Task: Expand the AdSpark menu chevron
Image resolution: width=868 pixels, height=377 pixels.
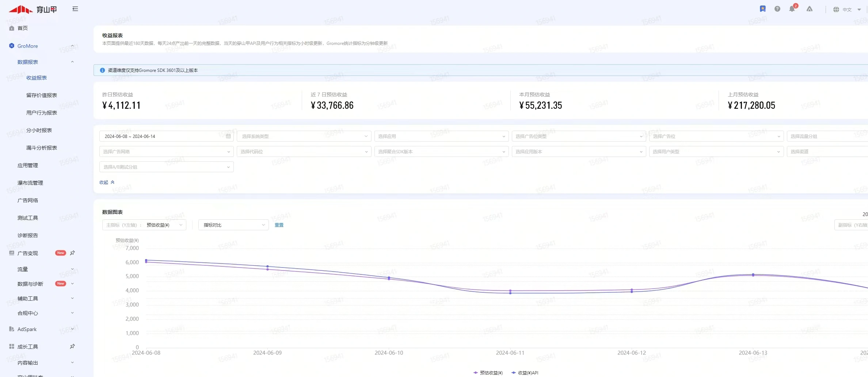Action: click(x=72, y=329)
